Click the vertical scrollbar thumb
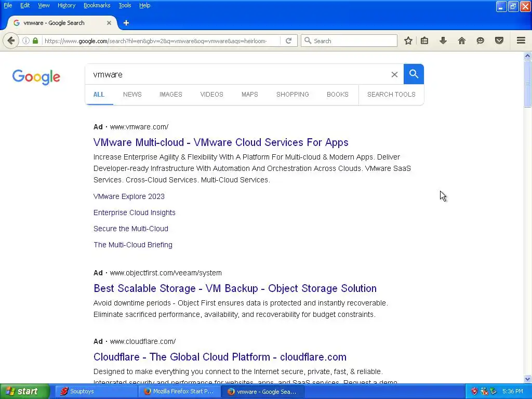 [527, 84]
